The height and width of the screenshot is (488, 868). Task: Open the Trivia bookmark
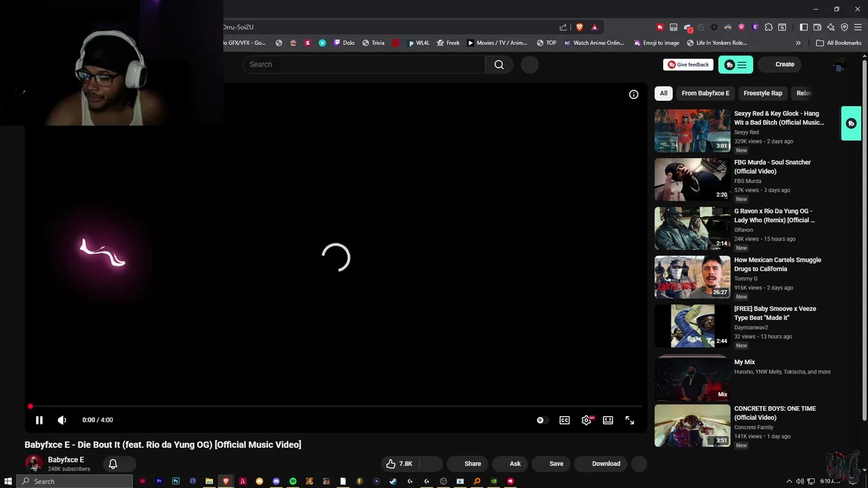tap(373, 43)
